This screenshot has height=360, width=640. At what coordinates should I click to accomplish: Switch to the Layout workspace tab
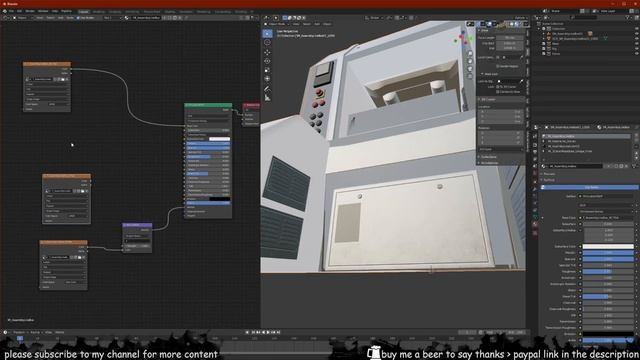(x=83, y=11)
